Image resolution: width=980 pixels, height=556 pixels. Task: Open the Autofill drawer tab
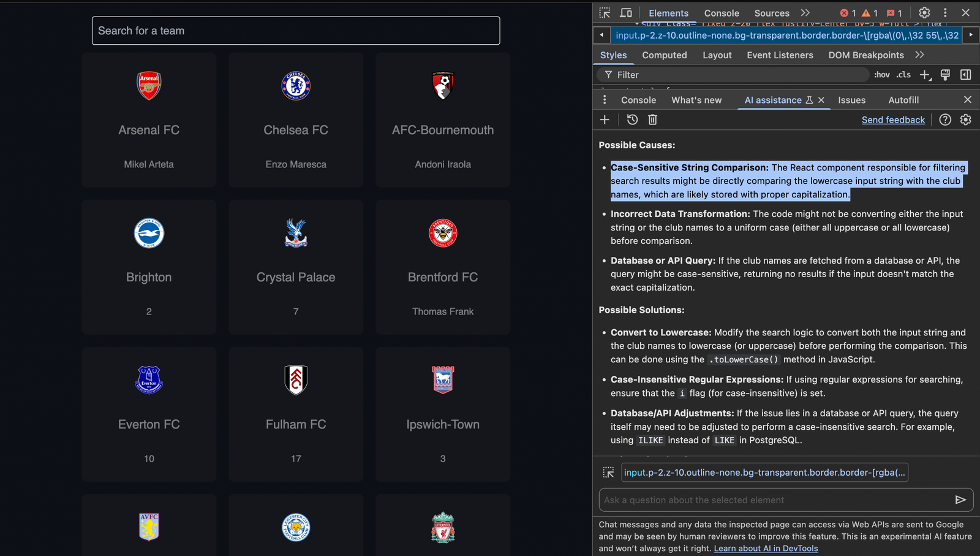(903, 100)
